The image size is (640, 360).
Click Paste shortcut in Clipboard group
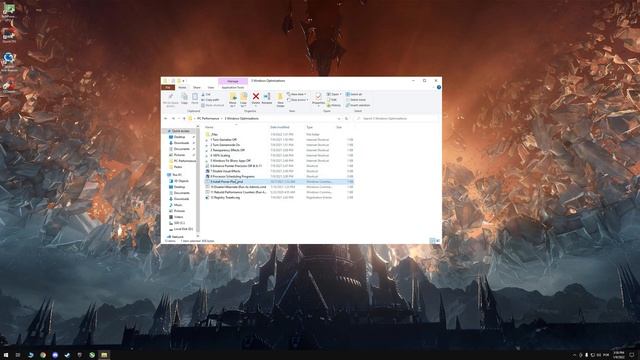pyautogui.click(x=213, y=105)
